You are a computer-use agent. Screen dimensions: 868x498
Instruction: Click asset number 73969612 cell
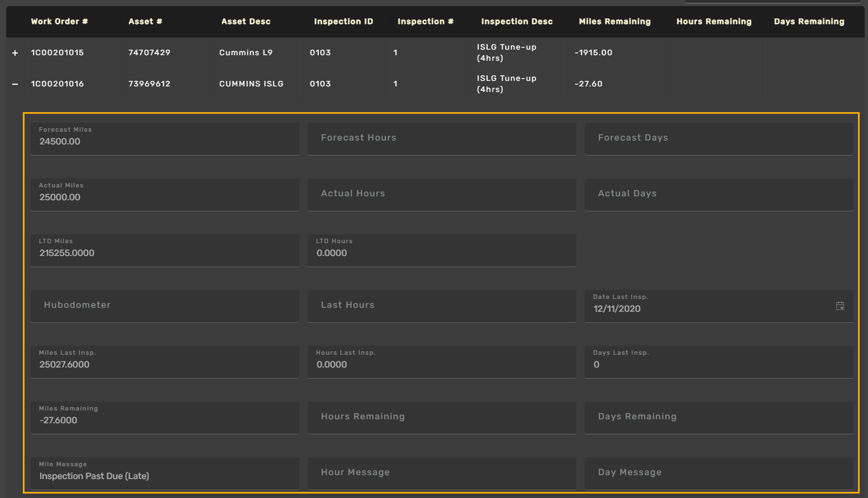(x=149, y=84)
